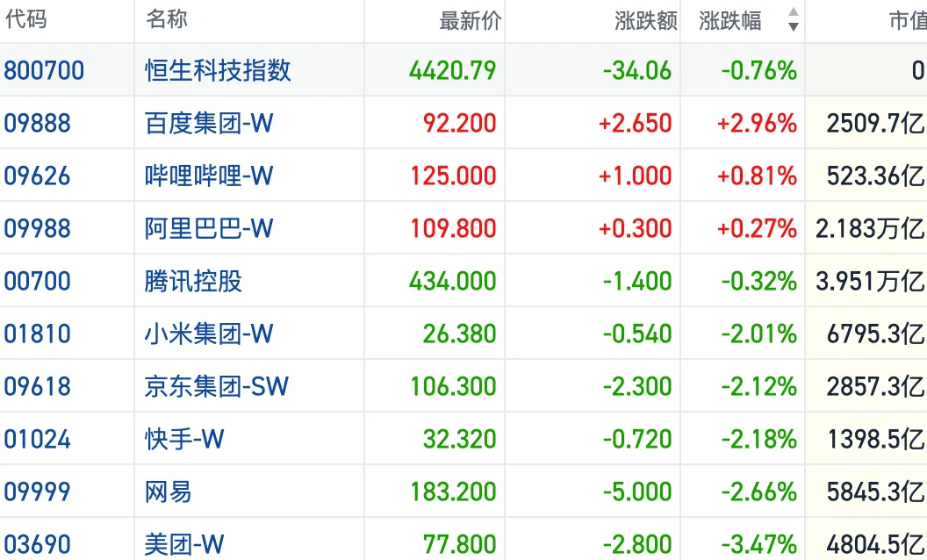Screen dimensions: 927x560
Task: Click the 涨跌幅 column header label
Action: [x=730, y=21]
